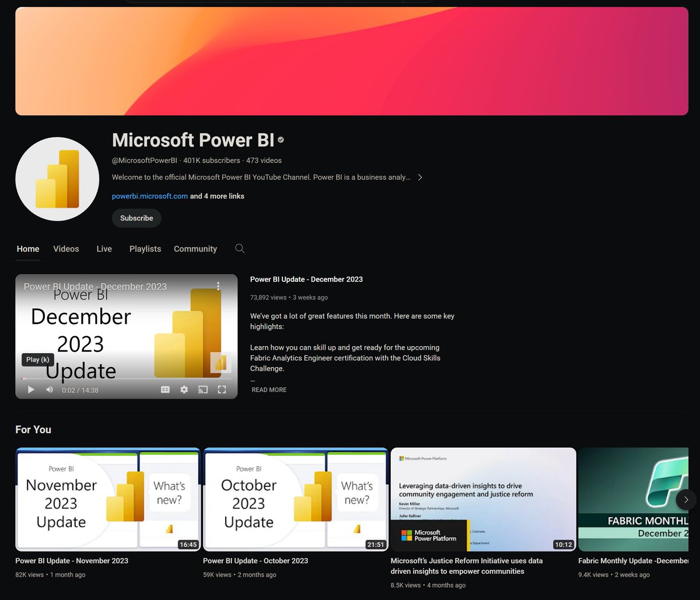
Task: Open the Home tab
Action: [28, 249]
